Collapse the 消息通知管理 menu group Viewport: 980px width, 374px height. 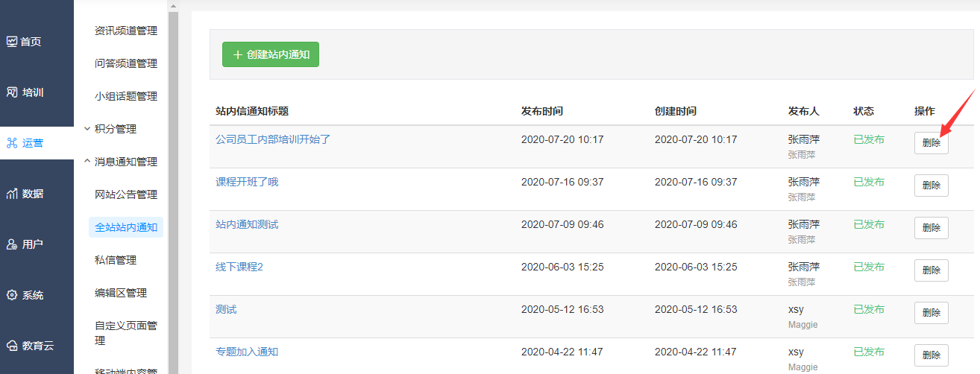coord(121,162)
